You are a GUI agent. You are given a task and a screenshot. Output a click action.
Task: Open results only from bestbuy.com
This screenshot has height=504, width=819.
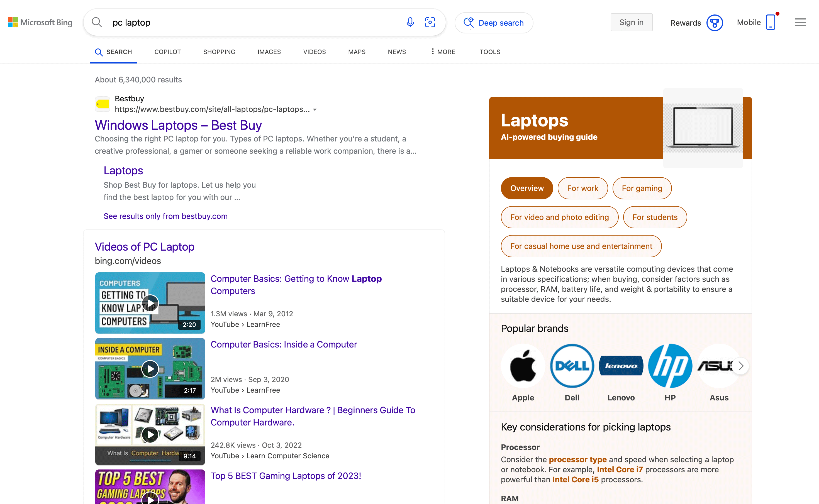165,216
